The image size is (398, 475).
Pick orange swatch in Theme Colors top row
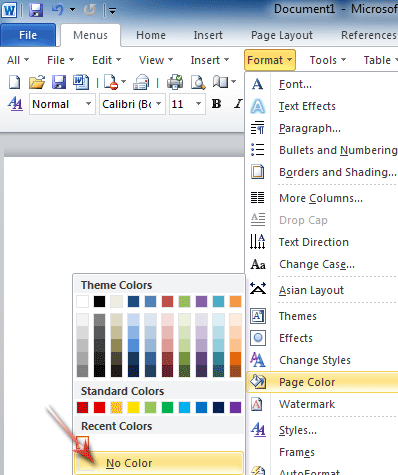click(235, 301)
